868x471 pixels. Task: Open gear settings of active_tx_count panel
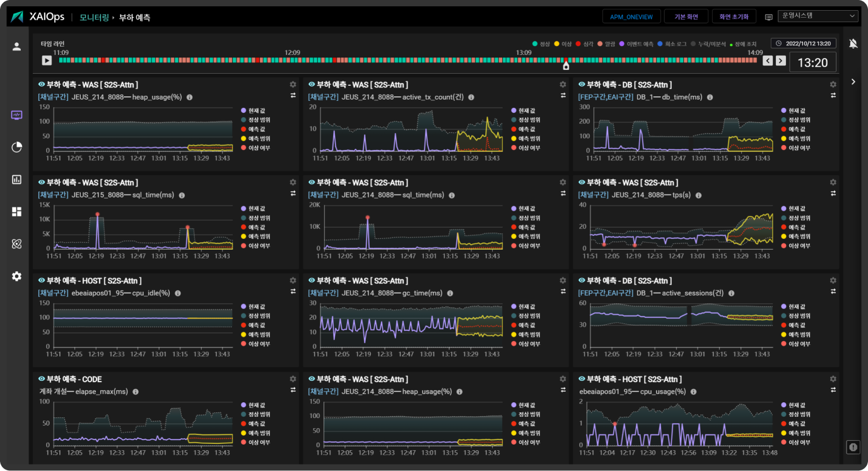point(563,84)
